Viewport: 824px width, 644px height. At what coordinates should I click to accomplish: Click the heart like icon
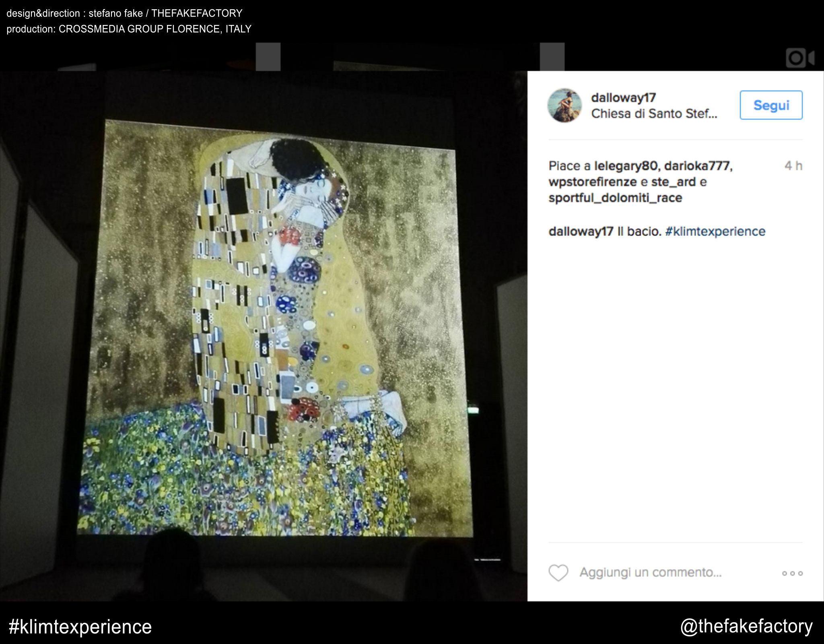[x=558, y=572]
